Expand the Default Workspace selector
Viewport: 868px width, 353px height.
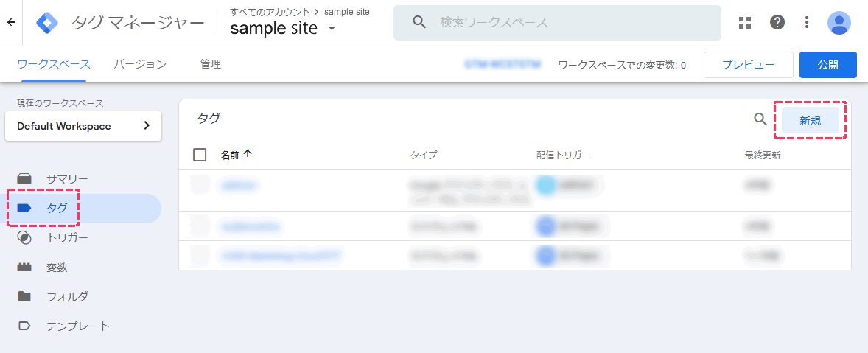point(83,126)
